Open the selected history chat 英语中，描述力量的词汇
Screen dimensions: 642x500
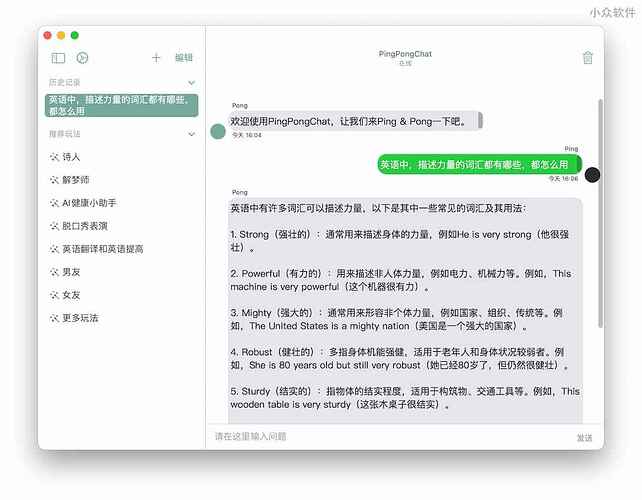click(x=122, y=105)
